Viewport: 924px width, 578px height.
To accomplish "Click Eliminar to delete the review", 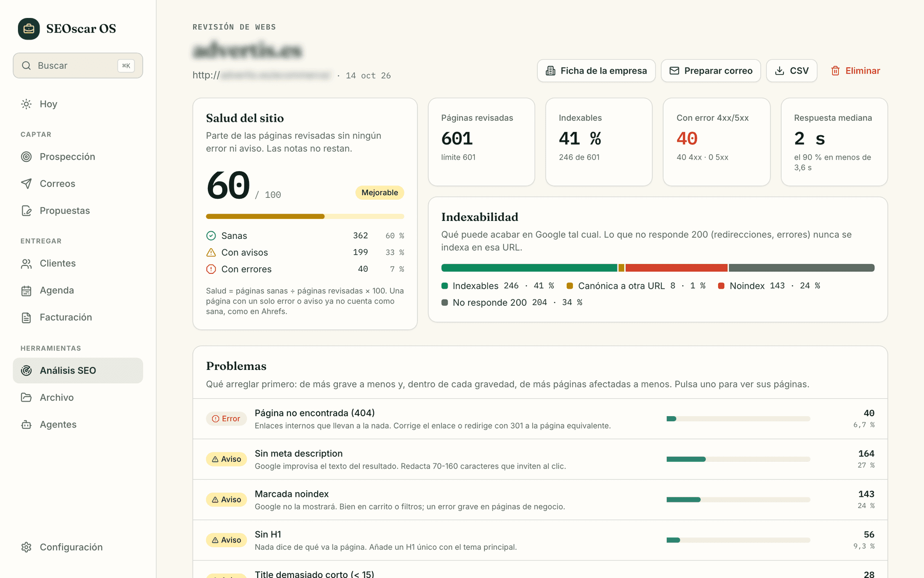I will pos(855,71).
